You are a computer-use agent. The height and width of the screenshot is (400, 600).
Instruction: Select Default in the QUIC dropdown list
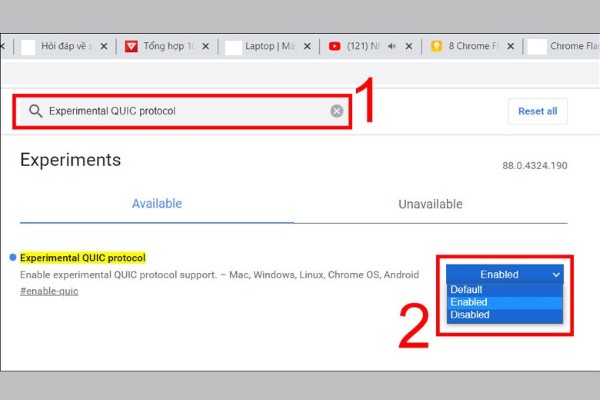click(467, 289)
